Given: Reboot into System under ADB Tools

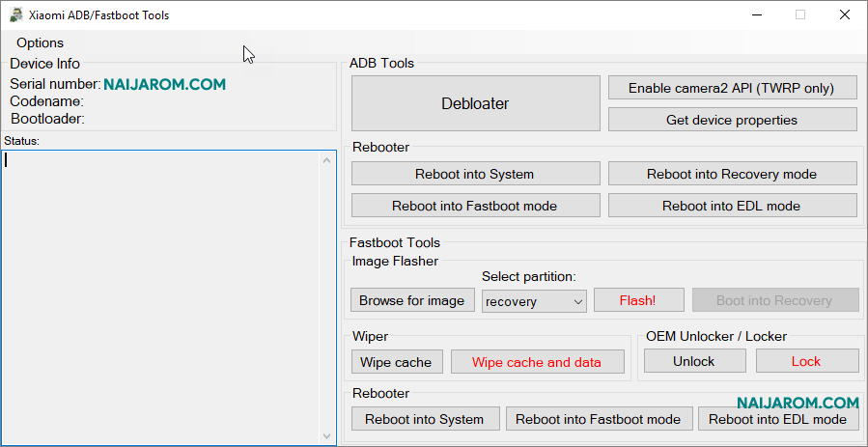Looking at the screenshot, I should 476,174.
